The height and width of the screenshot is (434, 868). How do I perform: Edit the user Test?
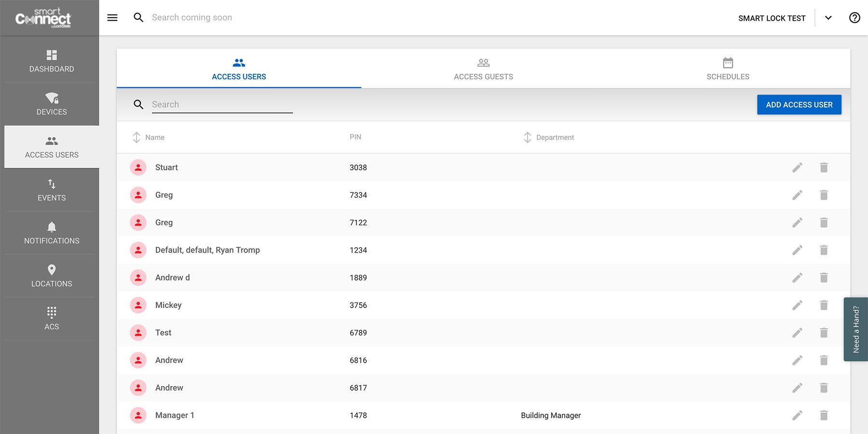tap(797, 332)
